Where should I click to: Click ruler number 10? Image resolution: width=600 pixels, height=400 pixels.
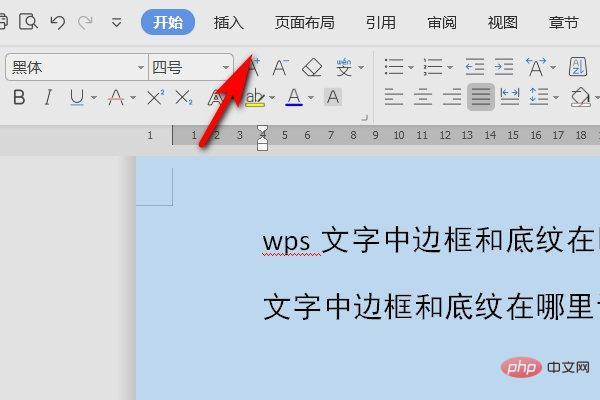(399, 135)
